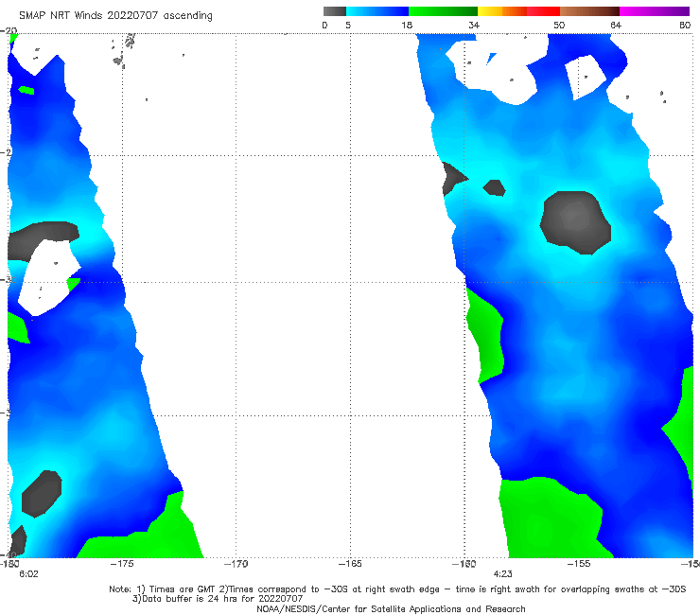Click the large gray low-wind patch in the right swath

click(x=575, y=222)
